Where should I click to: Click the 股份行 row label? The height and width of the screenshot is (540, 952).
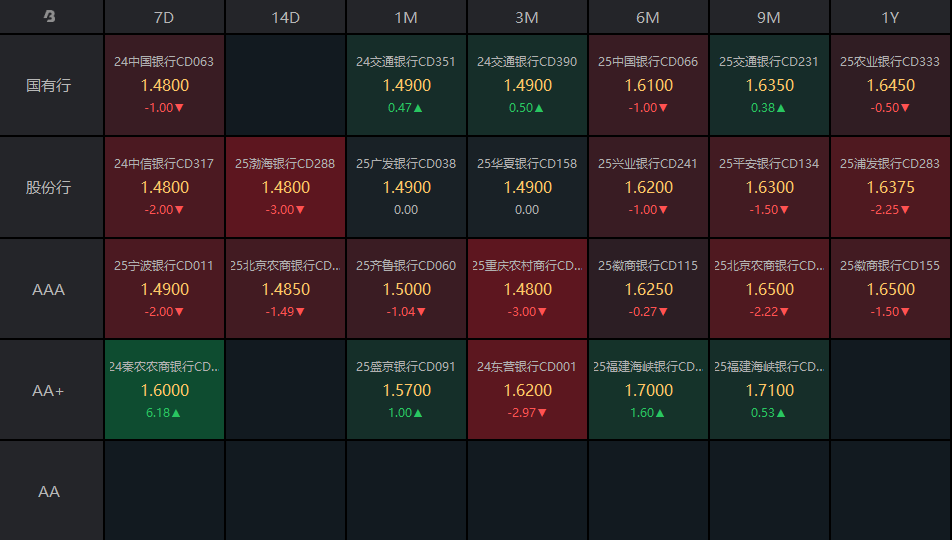tap(49, 187)
